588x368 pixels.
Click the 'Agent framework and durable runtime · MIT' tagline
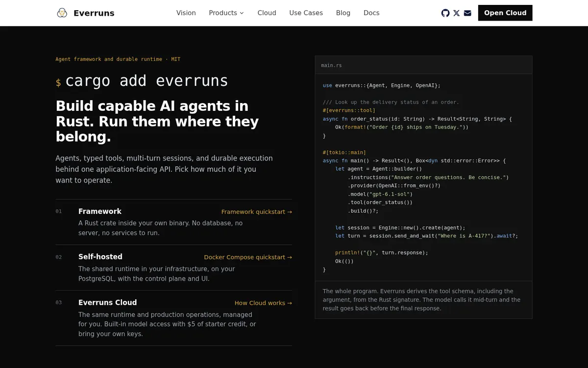(x=118, y=59)
